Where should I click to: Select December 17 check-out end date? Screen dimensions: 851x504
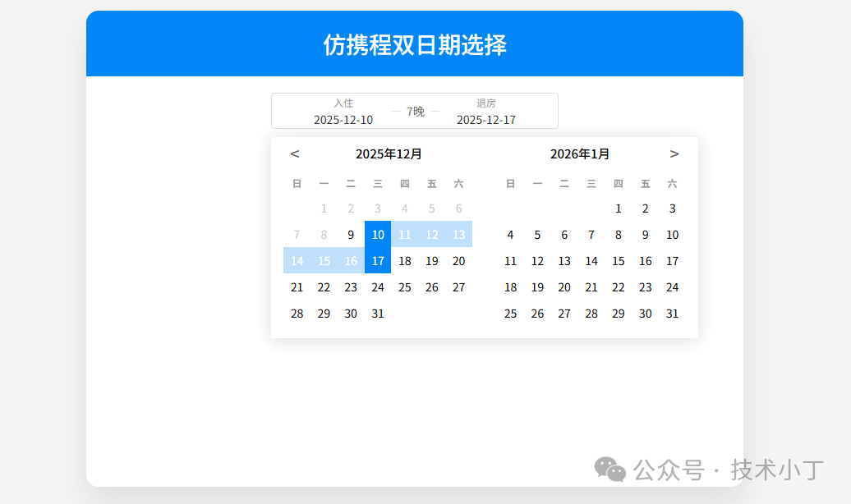378,261
